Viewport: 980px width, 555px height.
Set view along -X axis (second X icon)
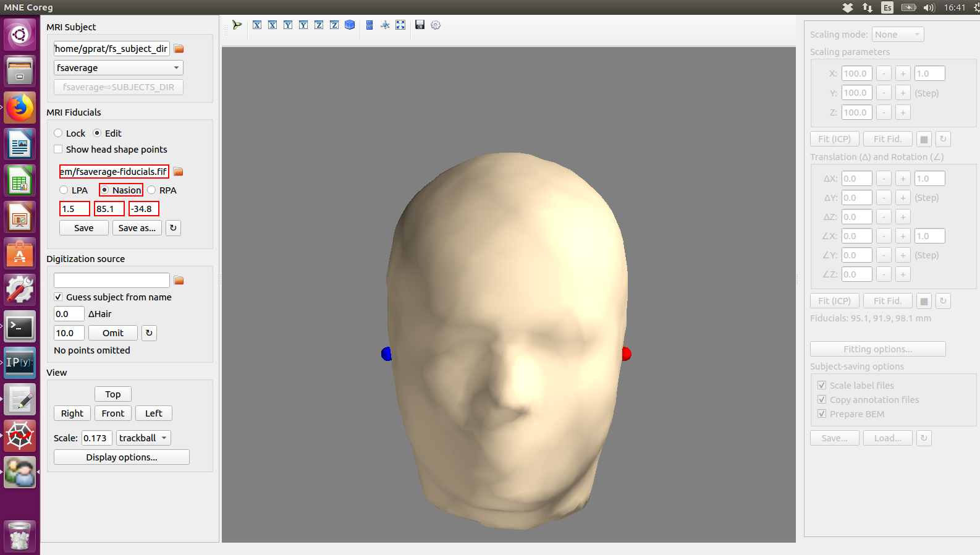[272, 25]
